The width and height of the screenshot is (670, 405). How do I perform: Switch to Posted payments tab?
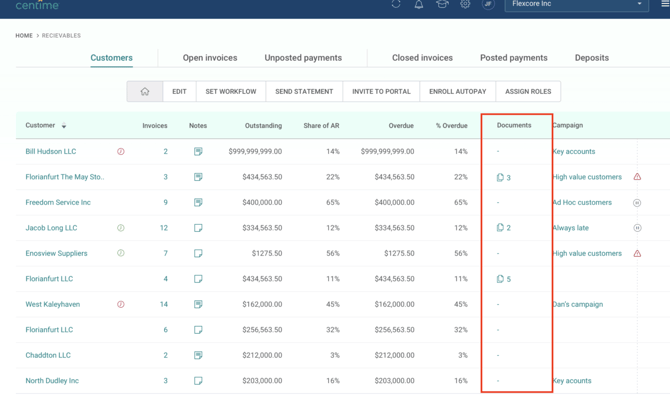(x=514, y=58)
